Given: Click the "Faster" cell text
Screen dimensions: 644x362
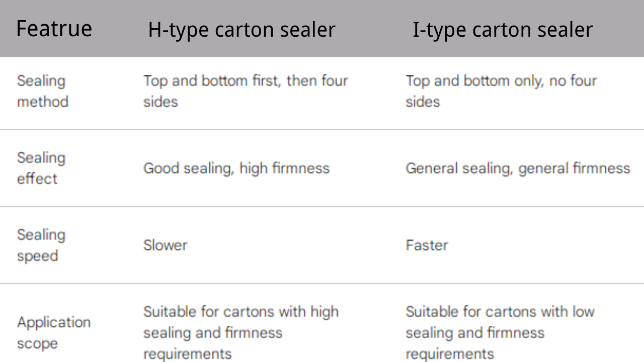Looking at the screenshot, I should click(x=427, y=245).
